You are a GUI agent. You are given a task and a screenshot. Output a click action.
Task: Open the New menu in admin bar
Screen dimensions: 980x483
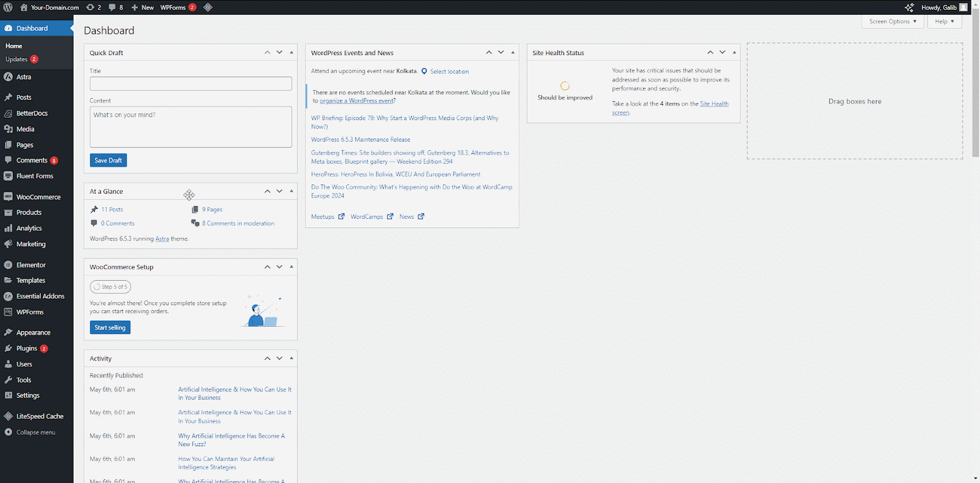point(142,7)
